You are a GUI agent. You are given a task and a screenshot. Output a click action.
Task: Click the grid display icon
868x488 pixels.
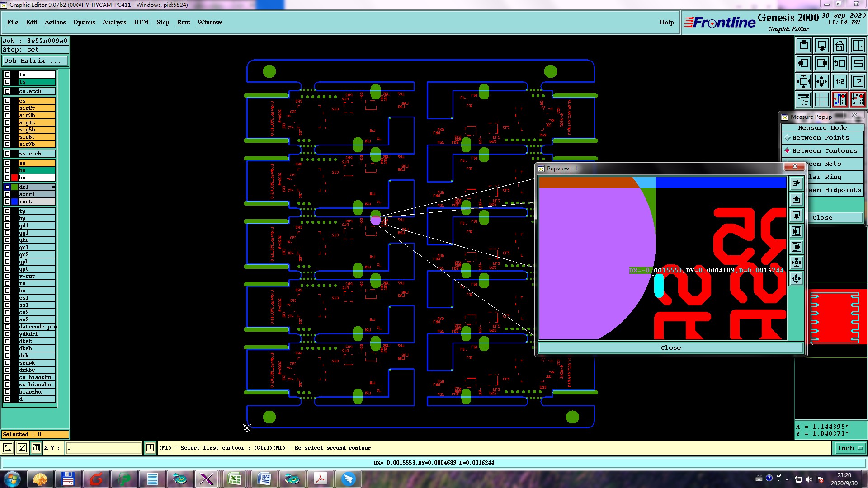[x=821, y=99]
